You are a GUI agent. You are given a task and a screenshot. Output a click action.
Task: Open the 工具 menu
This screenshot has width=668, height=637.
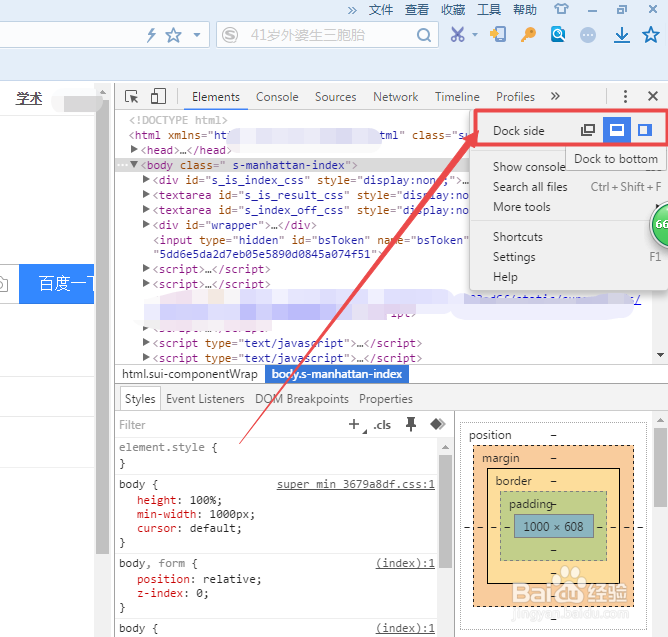(x=489, y=9)
